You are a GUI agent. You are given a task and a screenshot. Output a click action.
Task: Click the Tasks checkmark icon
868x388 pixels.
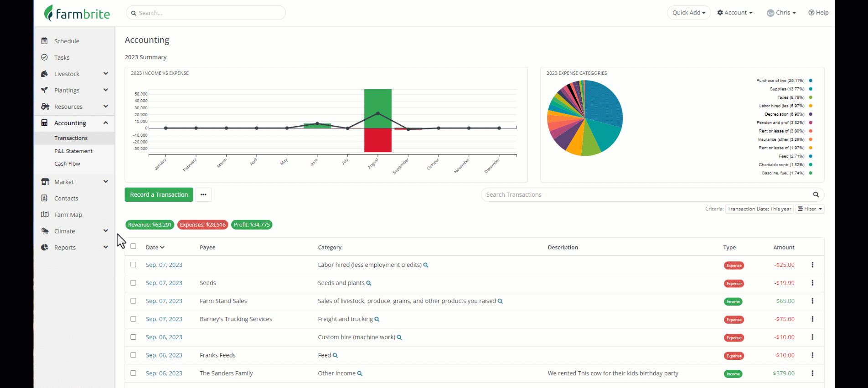pos(44,57)
